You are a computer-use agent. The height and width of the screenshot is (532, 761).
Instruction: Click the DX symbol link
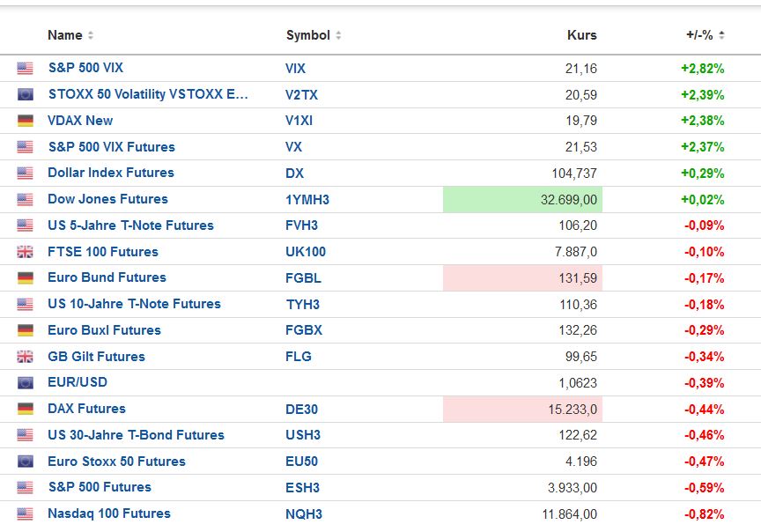point(294,174)
